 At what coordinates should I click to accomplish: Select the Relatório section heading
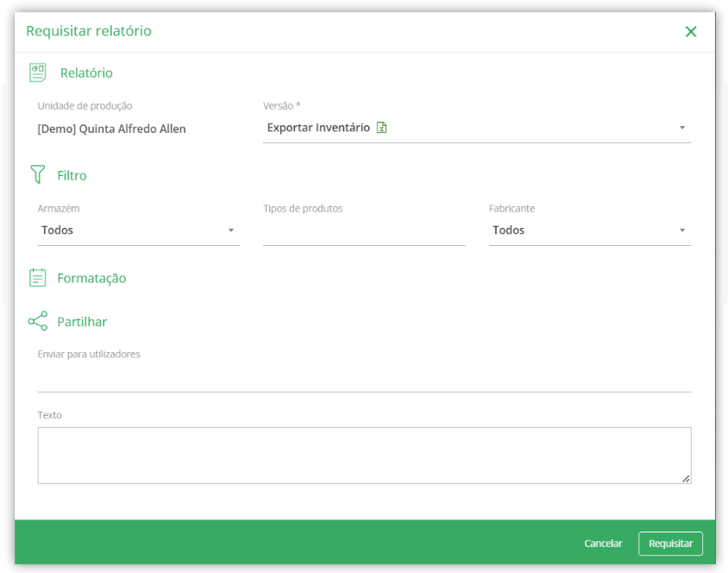(86, 72)
